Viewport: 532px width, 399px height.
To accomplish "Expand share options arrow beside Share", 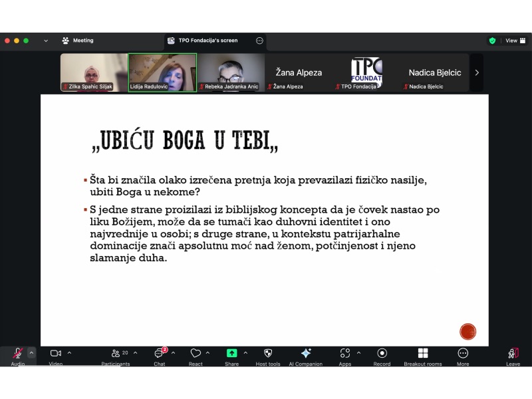I will coord(245,353).
